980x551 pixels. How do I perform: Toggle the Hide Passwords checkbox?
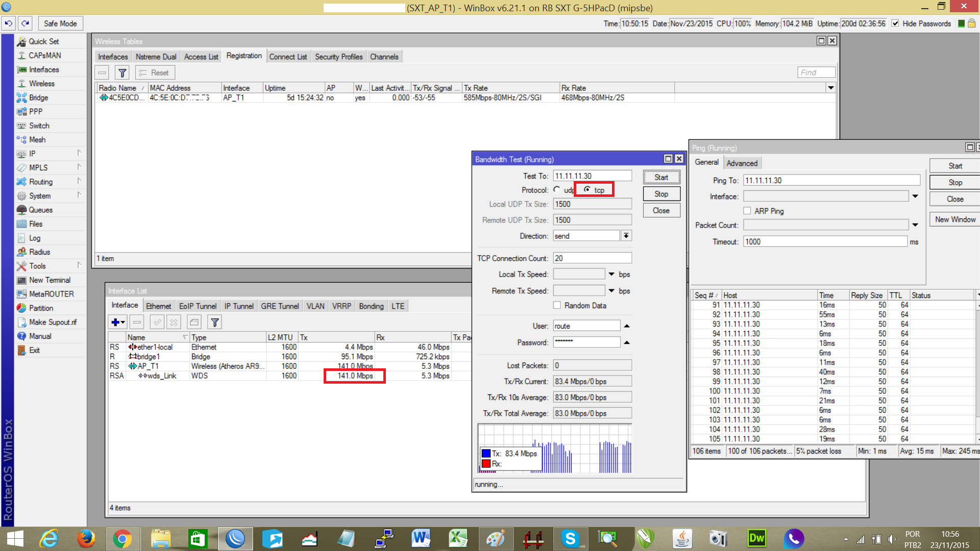[895, 23]
